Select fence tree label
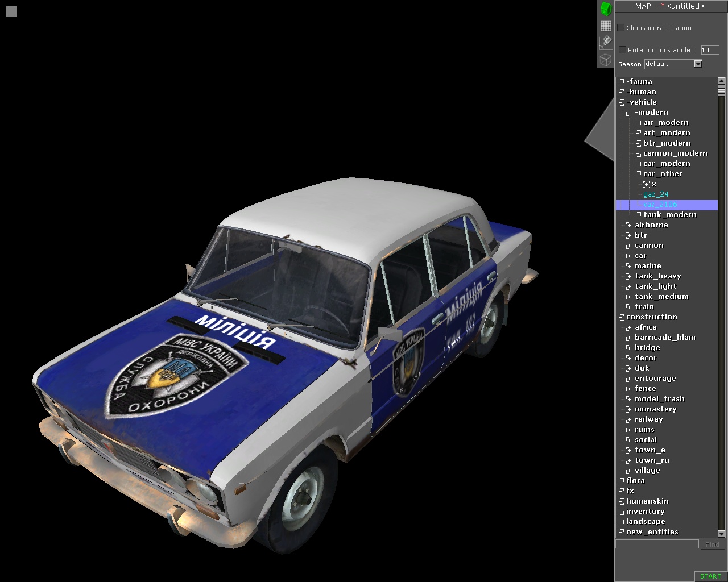 pyautogui.click(x=646, y=389)
